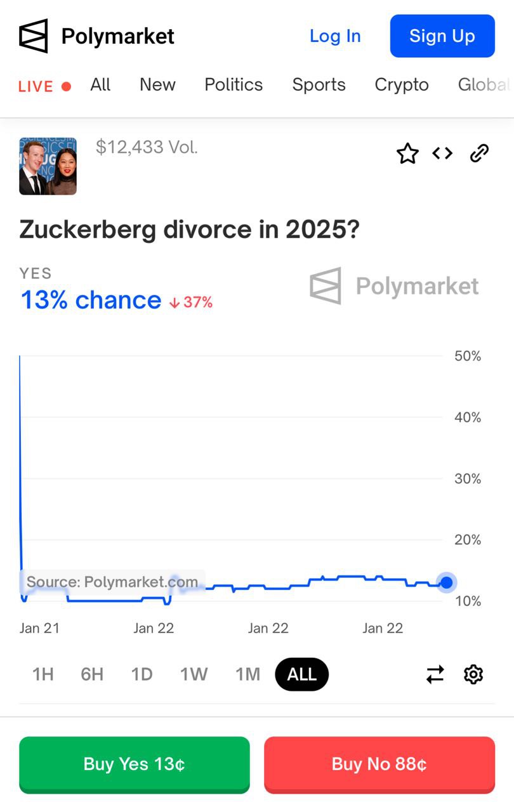Click the Log In link
Viewport: 514px width, 812px height.
coord(335,36)
